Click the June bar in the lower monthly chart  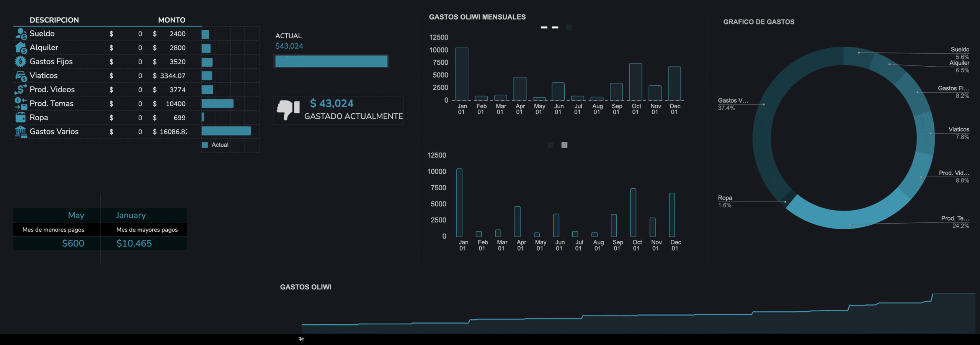[x=556, y=225]
